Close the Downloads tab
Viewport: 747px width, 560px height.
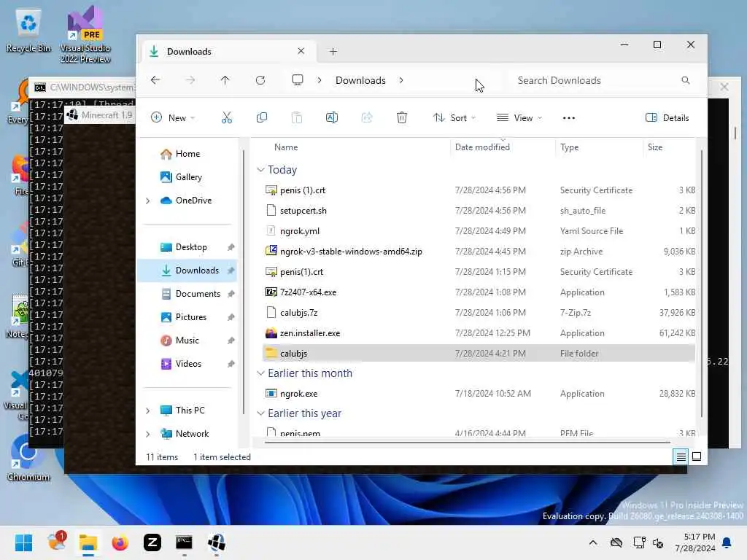tap(301, 51)
